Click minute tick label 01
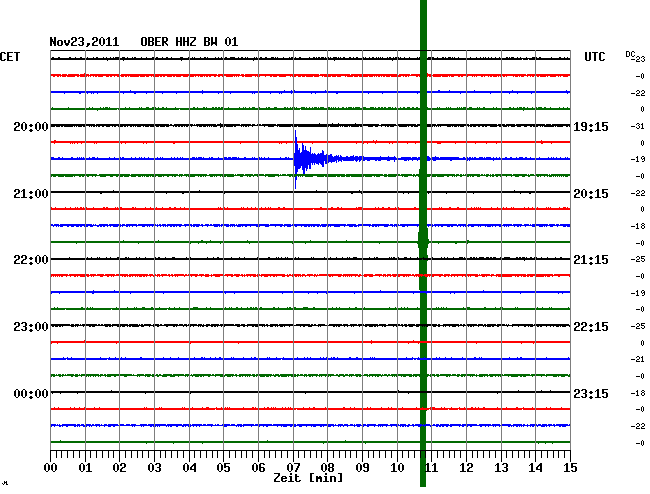650x494 pixels. pos(85,468)
